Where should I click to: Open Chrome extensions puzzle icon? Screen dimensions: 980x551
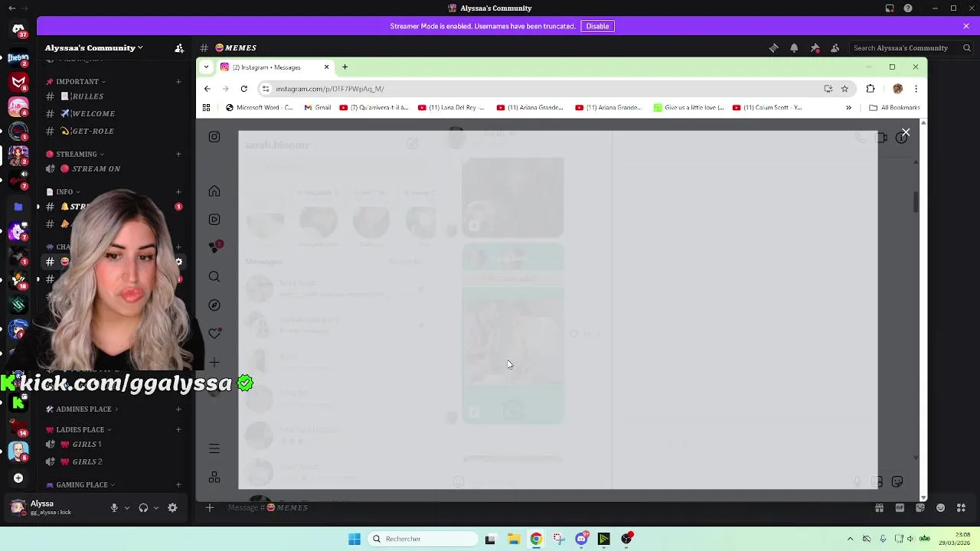(x=871, y=89)
